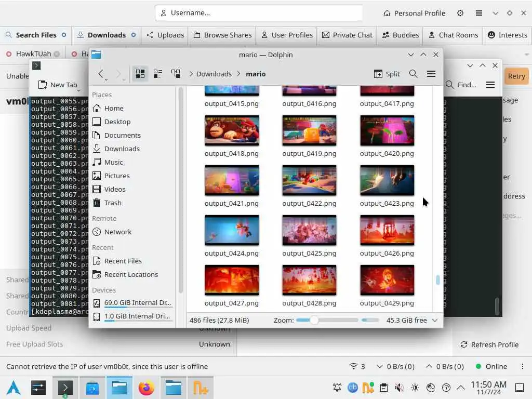Select thumbnail output_0418.png
The width and height of the screenshot is (532, 399).
[232, 130]
